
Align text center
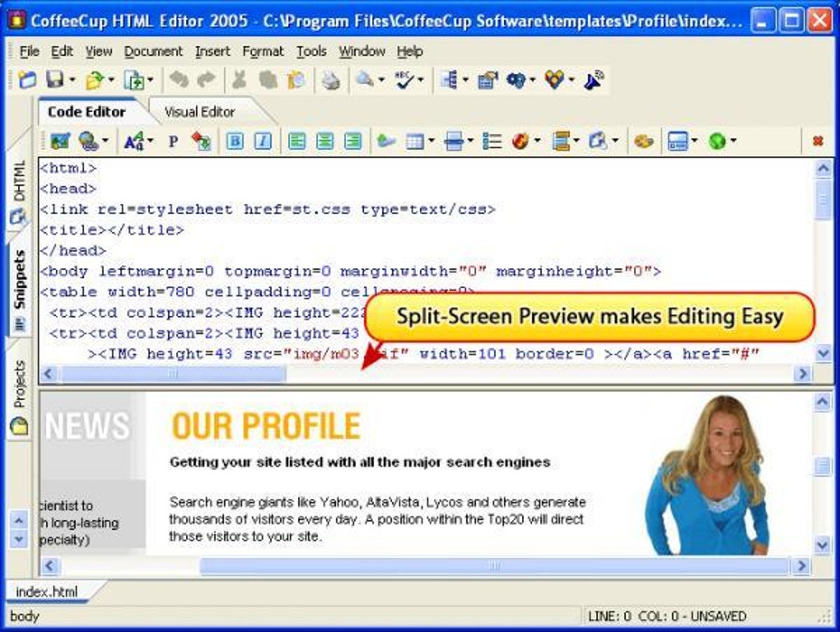(324, 141)
